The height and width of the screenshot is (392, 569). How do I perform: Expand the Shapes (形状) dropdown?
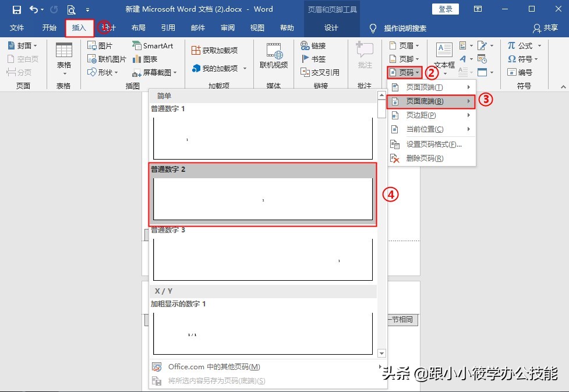pos(103,73)
